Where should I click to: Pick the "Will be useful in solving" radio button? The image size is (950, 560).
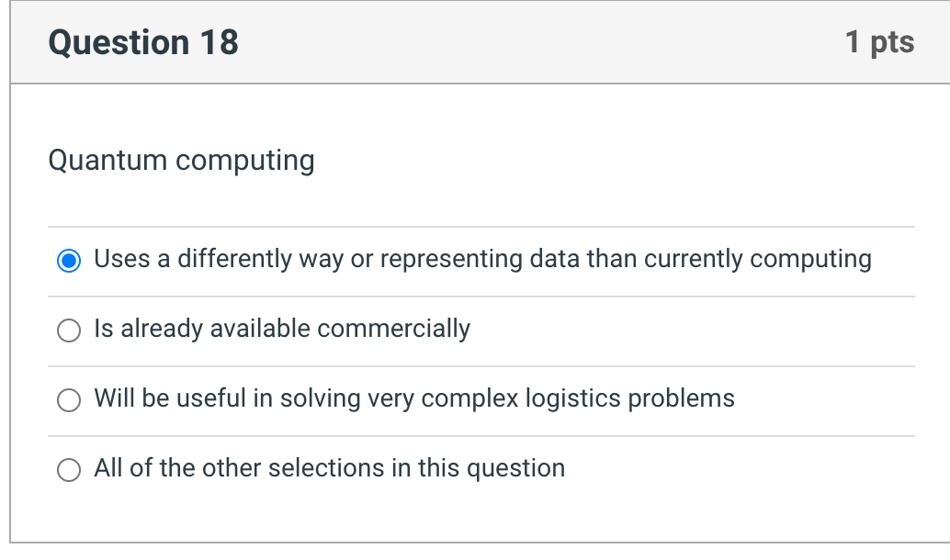click(x=69, y=400)
